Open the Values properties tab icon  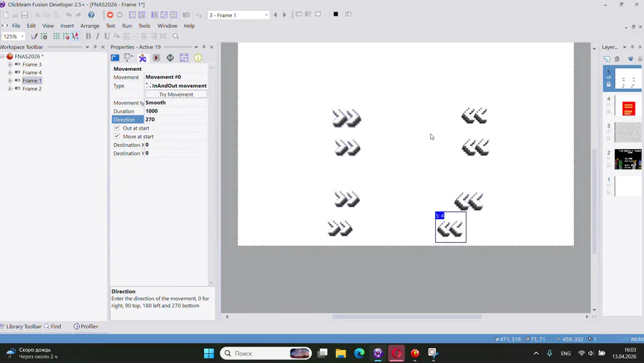(x=170, y=57)
